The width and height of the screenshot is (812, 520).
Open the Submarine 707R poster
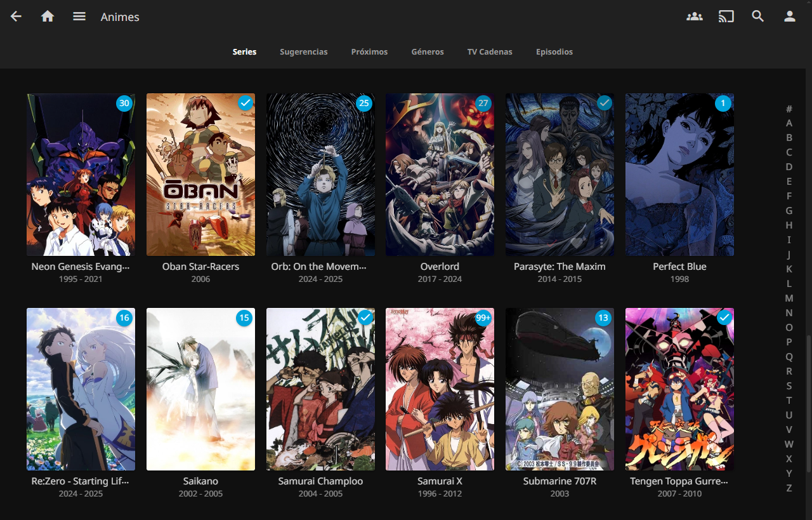pos(560,389)
